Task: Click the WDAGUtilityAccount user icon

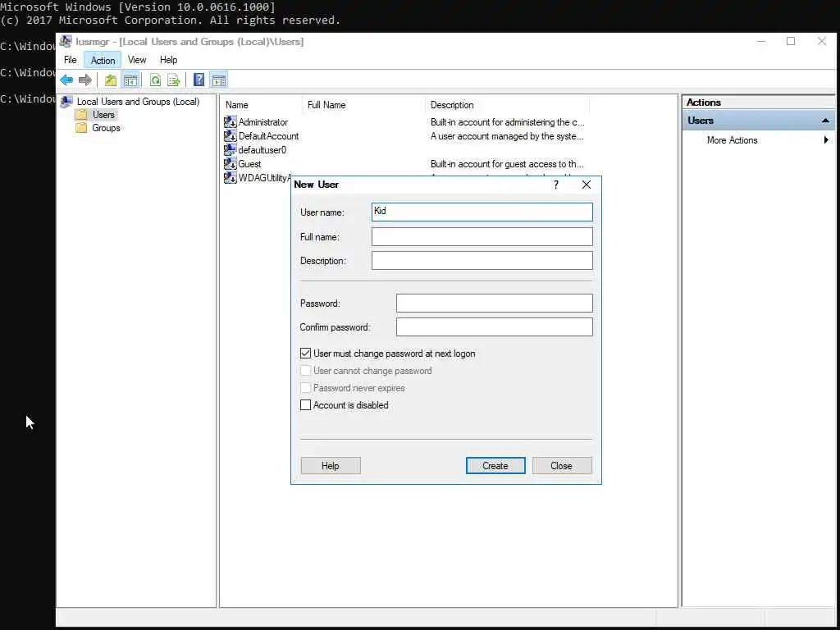Action: [x=231, y=178]
